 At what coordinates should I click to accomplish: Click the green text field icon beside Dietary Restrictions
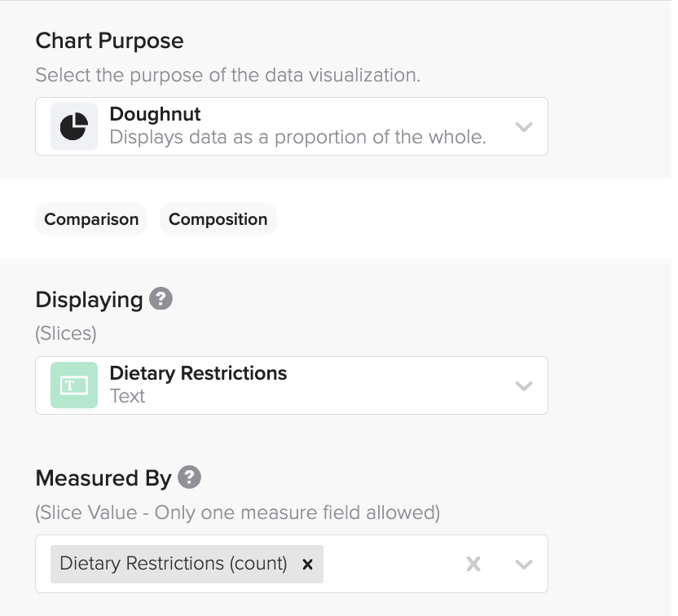73,385
